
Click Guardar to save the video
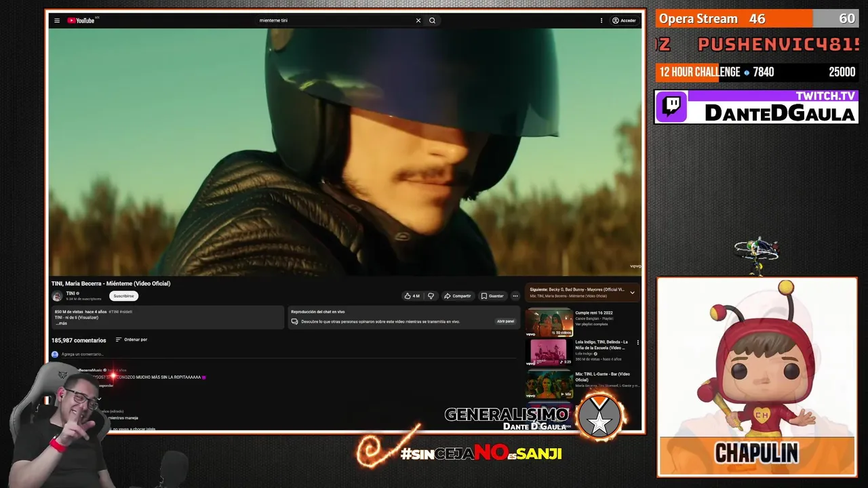(x=493, y=296)
